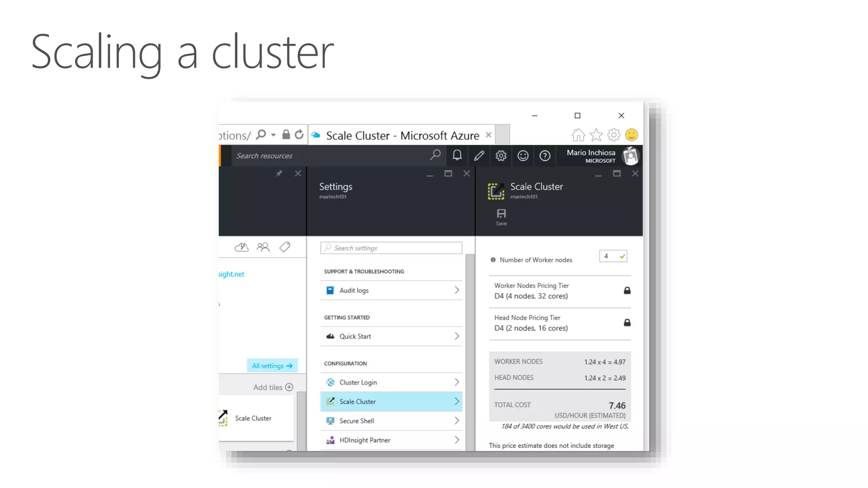Click the browser favorites star icon
This screenshot has height=488, width=868.
tap(596, 135)
